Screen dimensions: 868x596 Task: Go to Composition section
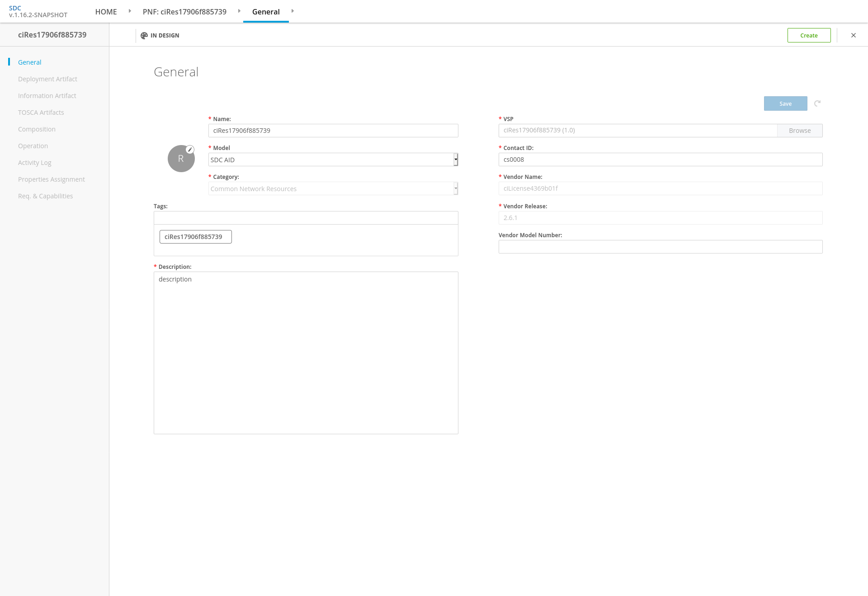[37, 129]
